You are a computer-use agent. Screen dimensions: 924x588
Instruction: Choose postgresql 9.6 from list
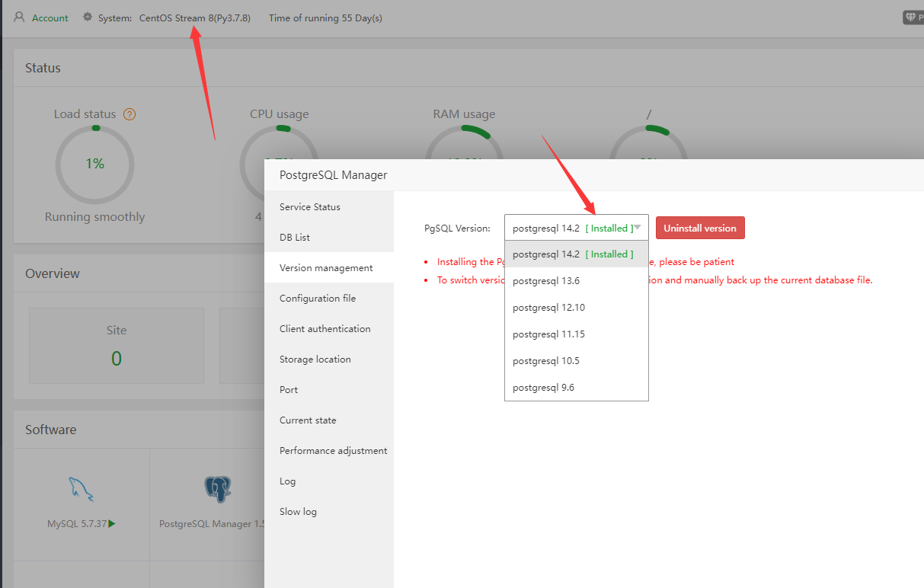pyautogui.click(x=577, y=388)
